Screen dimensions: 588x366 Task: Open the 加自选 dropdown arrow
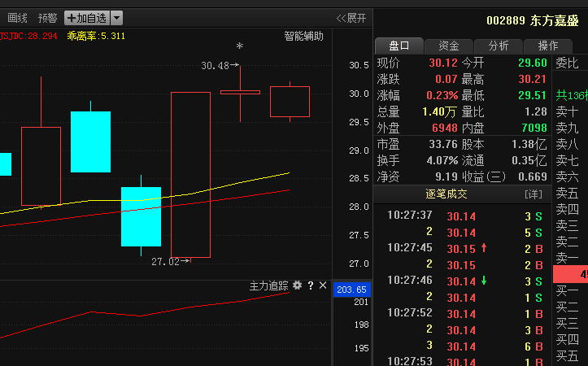(x=116, y=18)
